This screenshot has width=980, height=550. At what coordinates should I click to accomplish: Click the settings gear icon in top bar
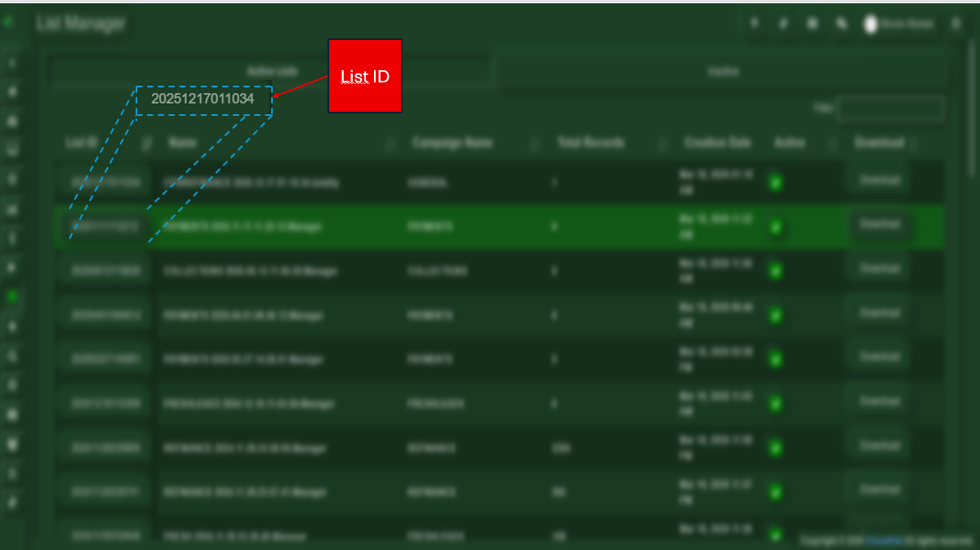955,24
